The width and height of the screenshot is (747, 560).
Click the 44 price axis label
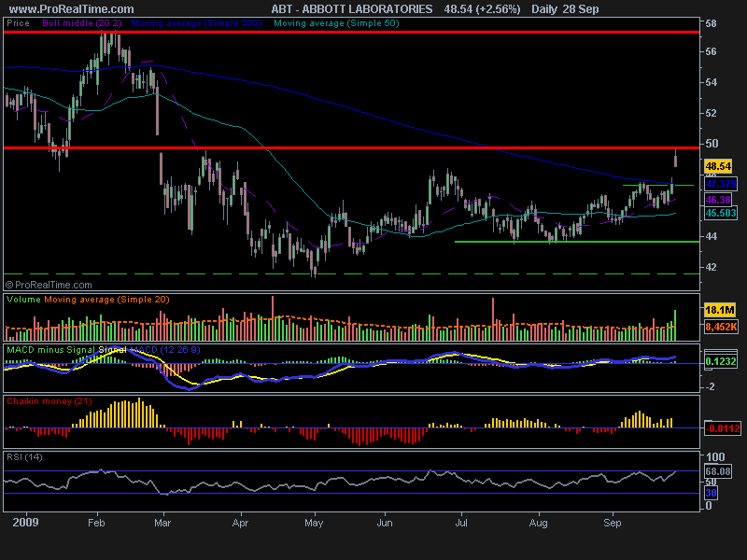coord(711,236)
